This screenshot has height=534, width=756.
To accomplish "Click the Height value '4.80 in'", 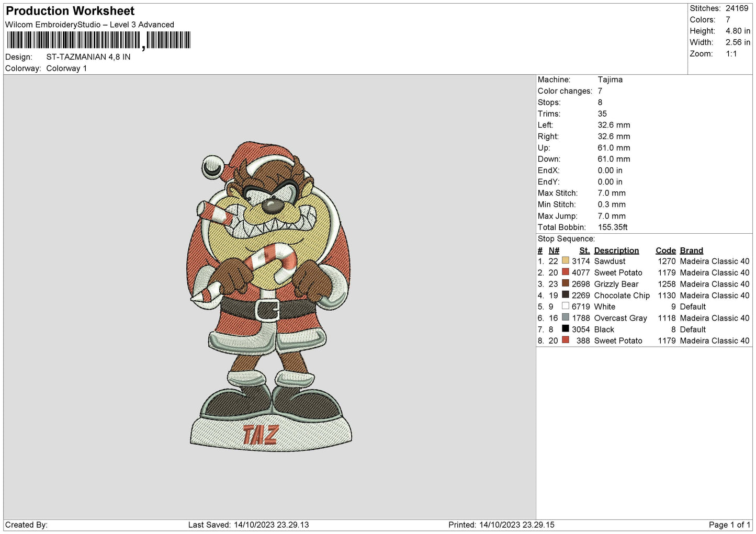I will click(738, 31).
